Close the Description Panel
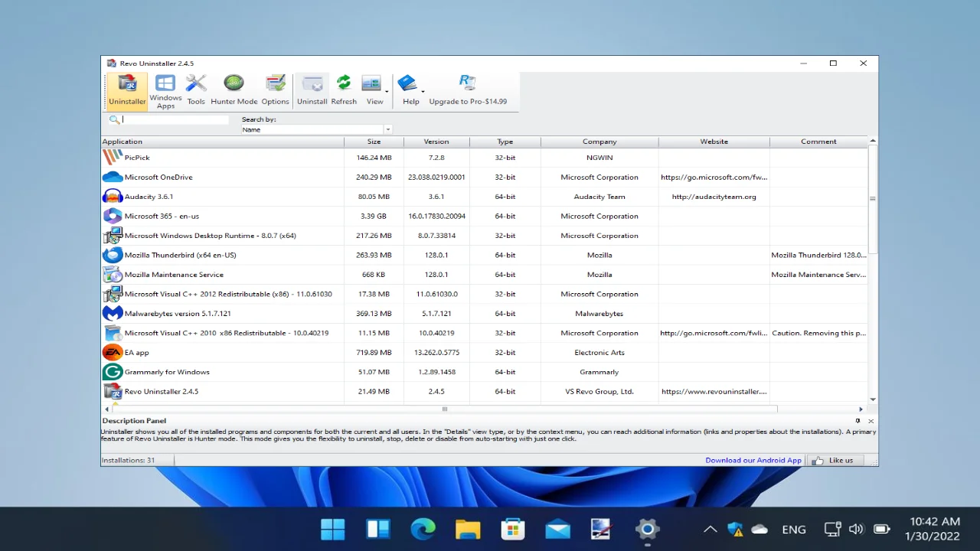Viewport: 980px width, 551px height. pyautogui.click(x=871, y=421)
